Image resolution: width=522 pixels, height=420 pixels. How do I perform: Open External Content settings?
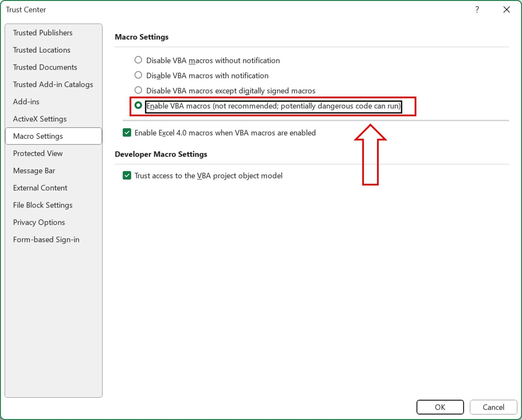[x=40, y=188]
